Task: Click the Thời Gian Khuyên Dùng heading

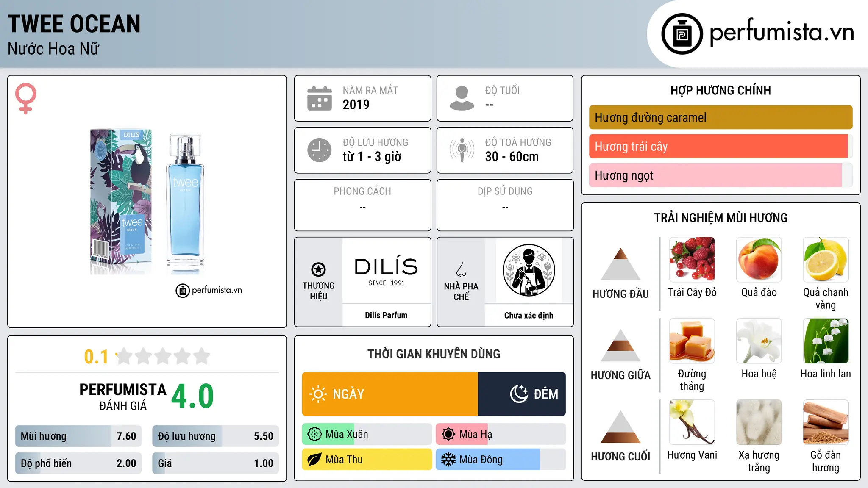Action: (x=434, y=354)
